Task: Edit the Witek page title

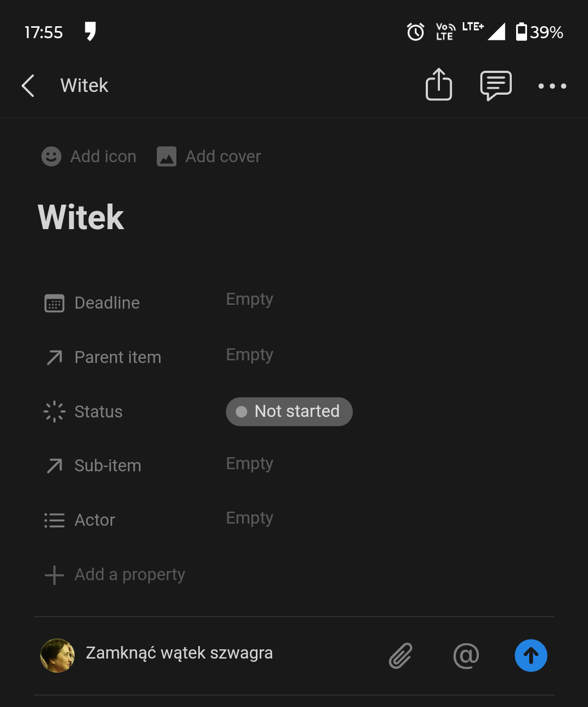Action: pyautogui.click(x=81, y=217)
